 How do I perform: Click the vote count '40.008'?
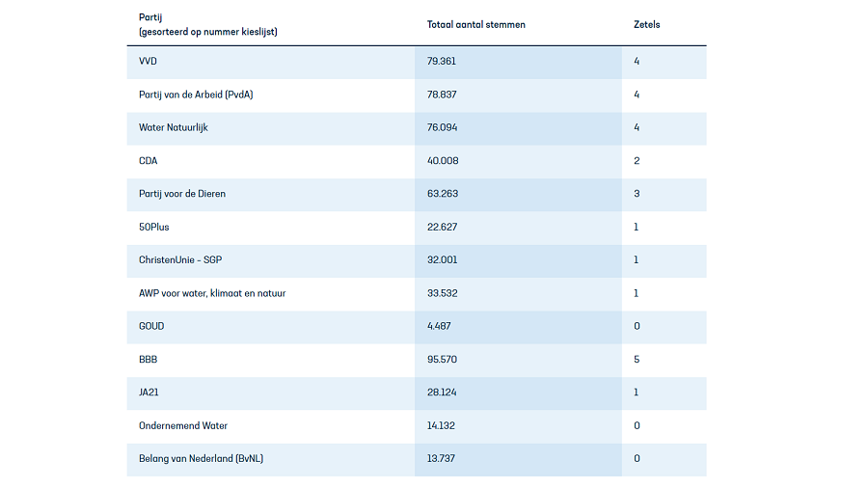pos(443,161)
